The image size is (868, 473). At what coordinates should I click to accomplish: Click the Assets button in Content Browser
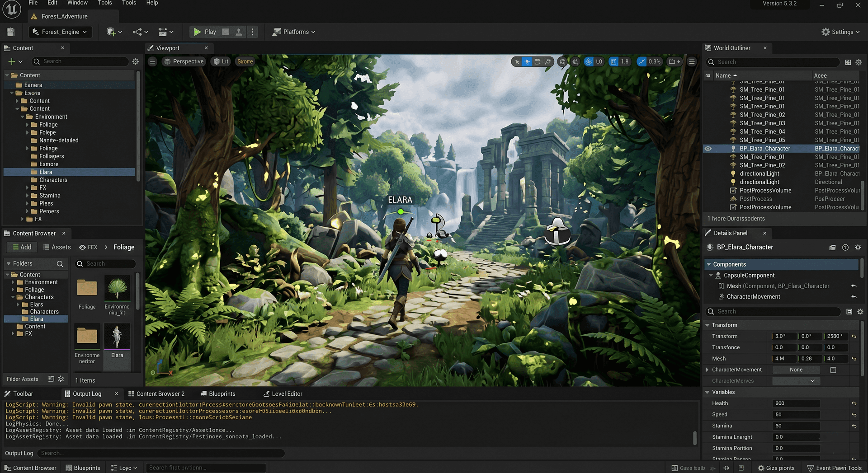click(57, 248)
